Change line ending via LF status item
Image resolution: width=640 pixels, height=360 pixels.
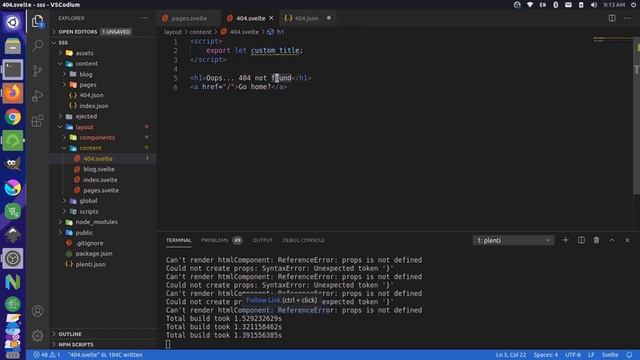coord(591,355)
